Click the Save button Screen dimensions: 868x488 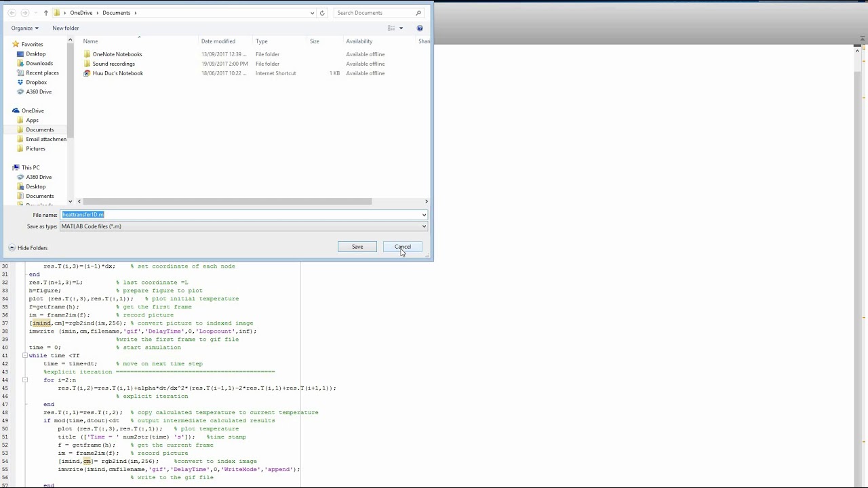pos(357,247)
